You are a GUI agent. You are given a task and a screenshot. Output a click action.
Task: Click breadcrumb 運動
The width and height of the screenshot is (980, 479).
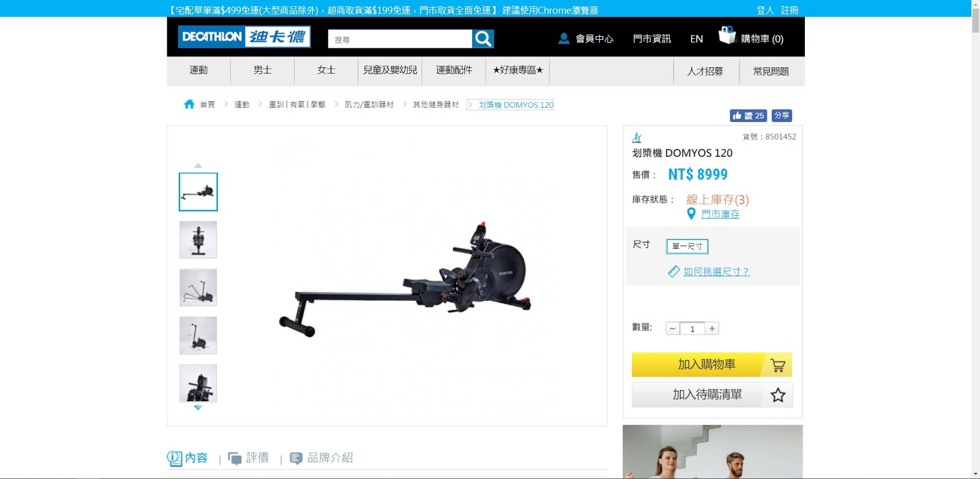pos(242,105)
